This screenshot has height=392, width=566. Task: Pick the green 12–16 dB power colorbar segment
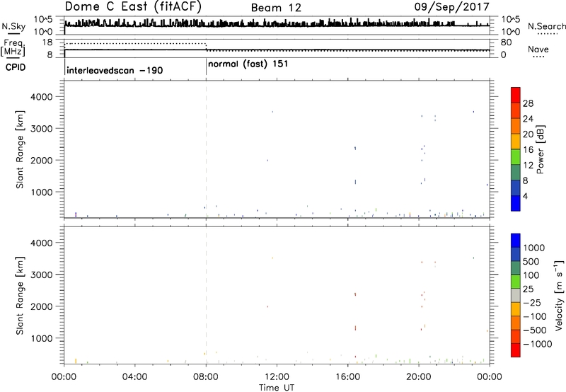[x=516, y=157]
